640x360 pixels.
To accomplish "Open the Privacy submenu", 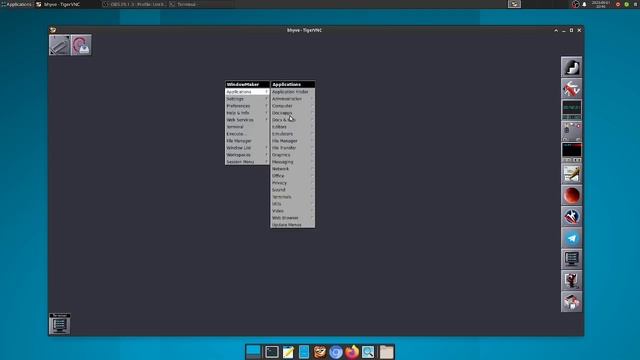I will (292, 183).
